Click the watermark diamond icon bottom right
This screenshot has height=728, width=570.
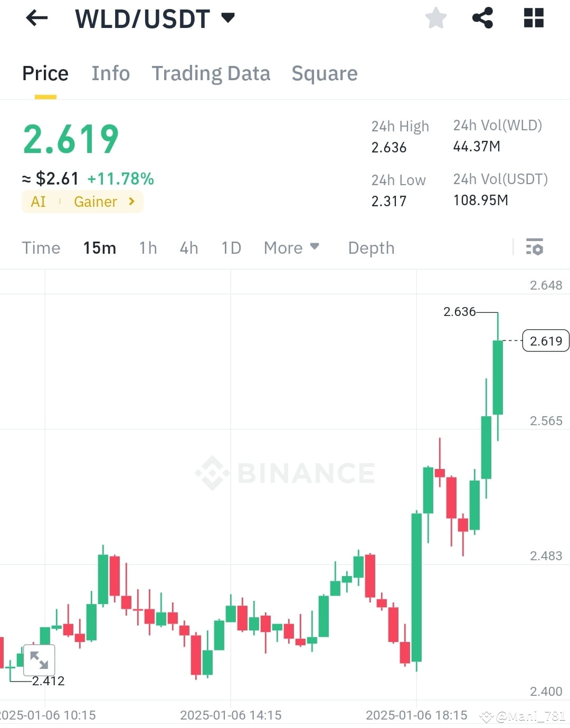pyautogui.click(x=487, y=716)
